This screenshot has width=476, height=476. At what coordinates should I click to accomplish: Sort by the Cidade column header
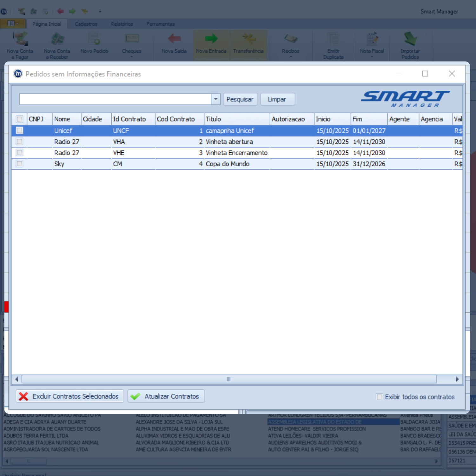click(96, 119)
